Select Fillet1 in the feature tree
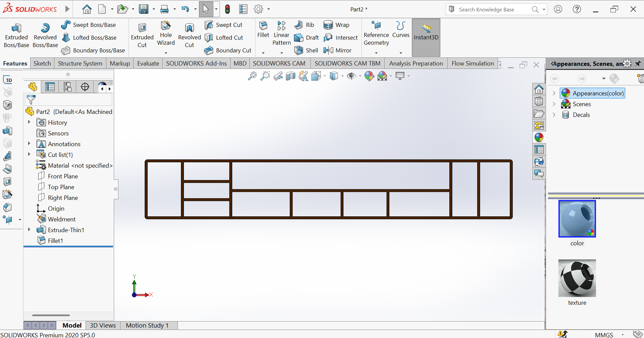644x338 pixels. click(55, 241)
